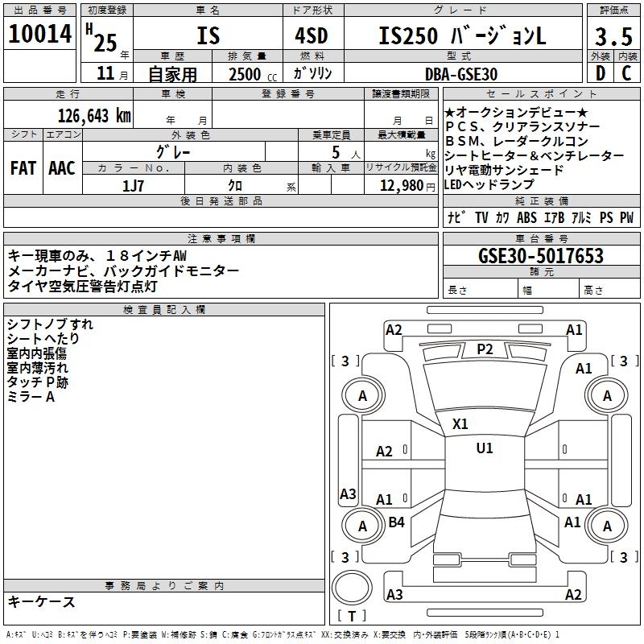Click the air conditioner value AAC

(62, 168)
